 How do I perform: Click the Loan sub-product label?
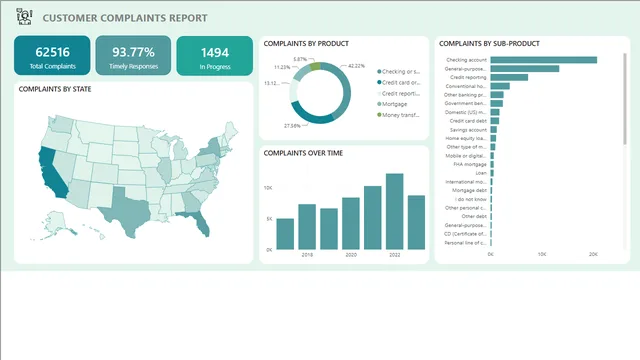click(481, 173)
